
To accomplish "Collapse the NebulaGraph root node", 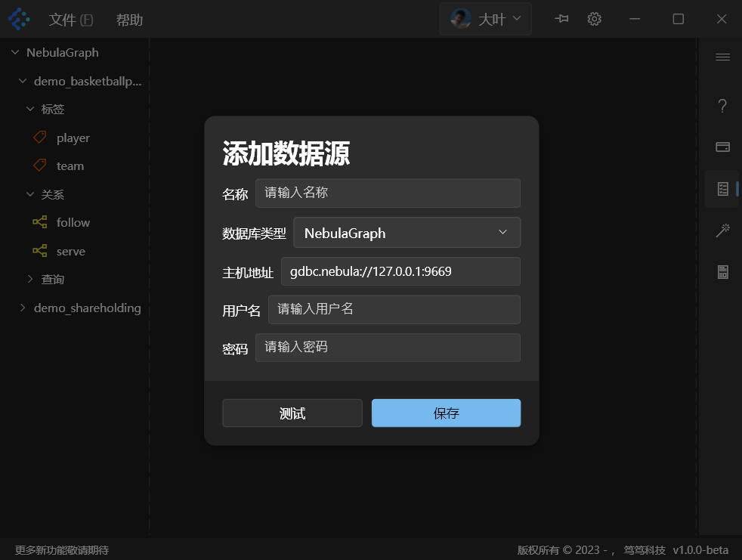I will click(15, 52).
